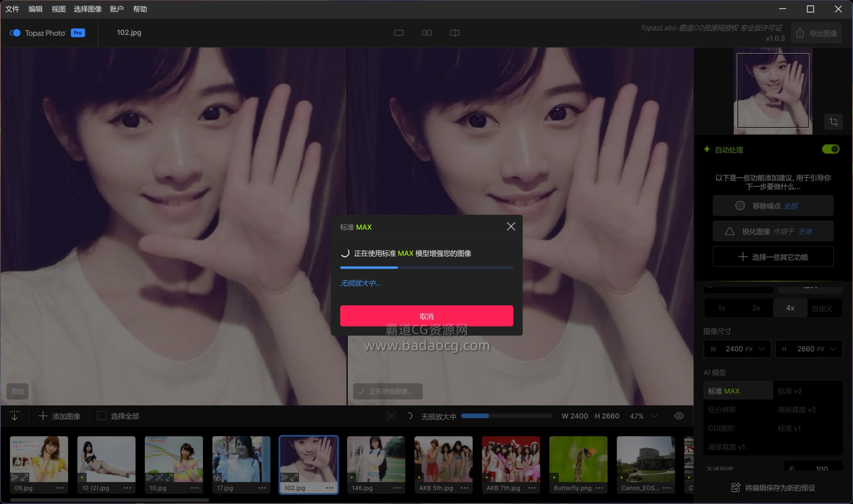Toggle the 自动处理 switch off
853x504 pixels.
tap(830, 150)
